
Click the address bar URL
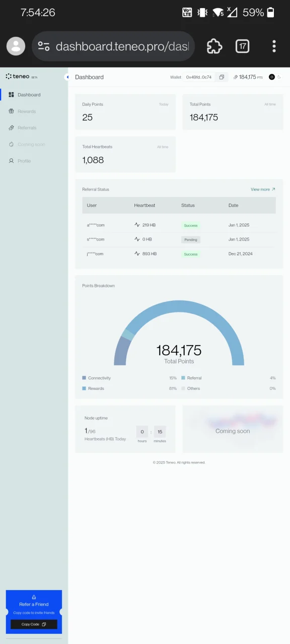[x=122, y=46]
